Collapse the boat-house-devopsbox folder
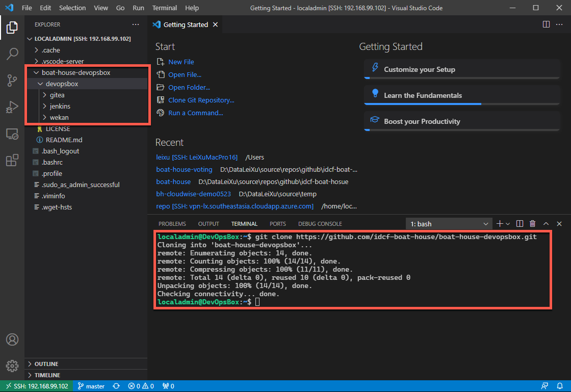The height and width of the screenshot is (392, 571). click(x=86, y=72)
